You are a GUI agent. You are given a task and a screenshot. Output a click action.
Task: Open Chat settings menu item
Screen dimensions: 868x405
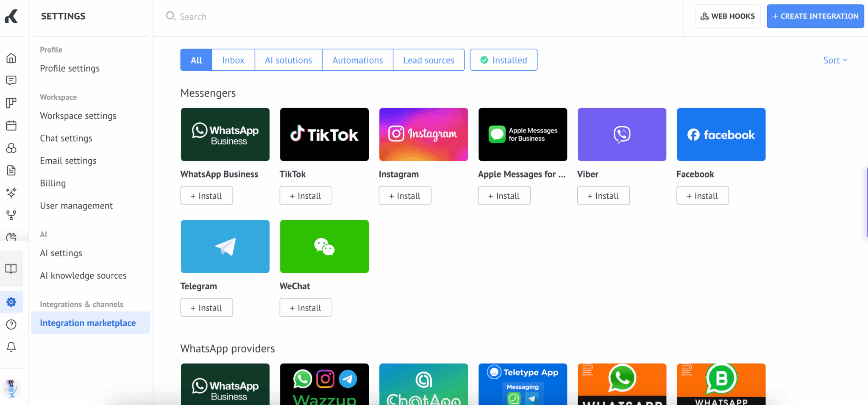pyautogui.click(x=66, y=139)
